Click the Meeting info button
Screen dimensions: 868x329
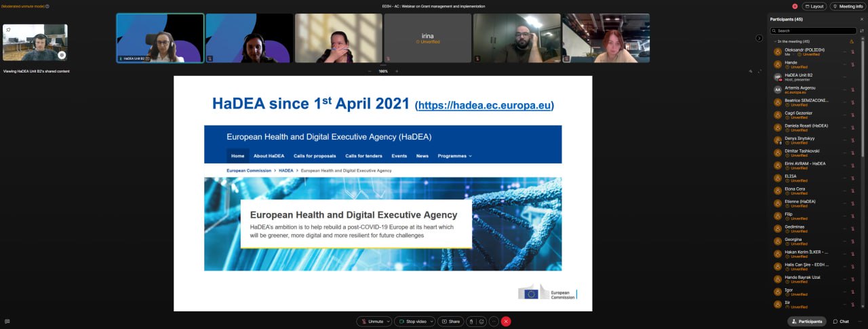[x=848, y=6]
